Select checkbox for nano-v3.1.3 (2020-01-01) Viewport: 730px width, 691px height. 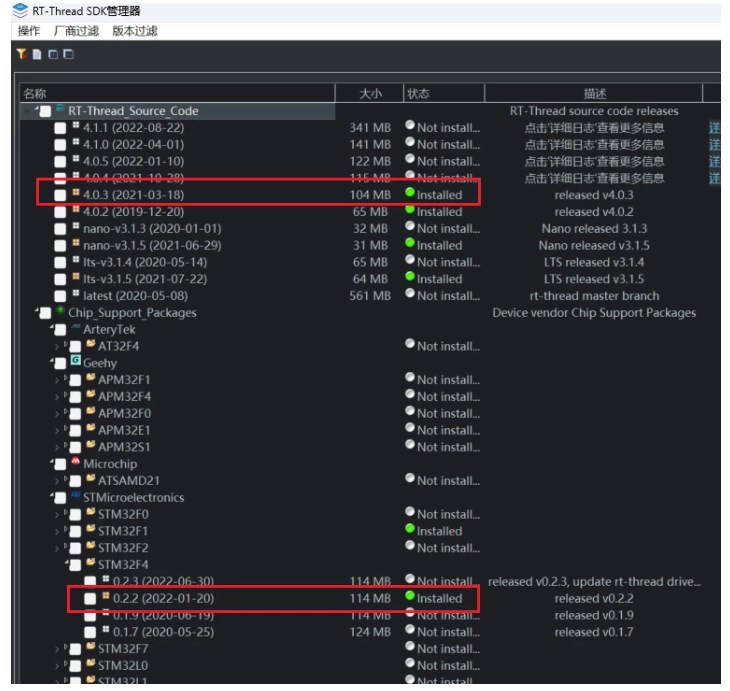click(60, 229)
